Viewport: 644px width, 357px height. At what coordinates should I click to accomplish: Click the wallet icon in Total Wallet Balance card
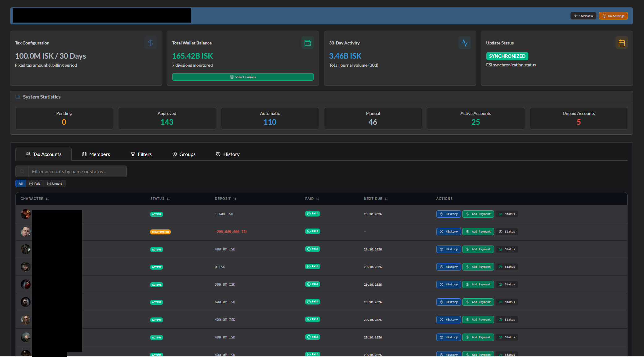(308, 43)
